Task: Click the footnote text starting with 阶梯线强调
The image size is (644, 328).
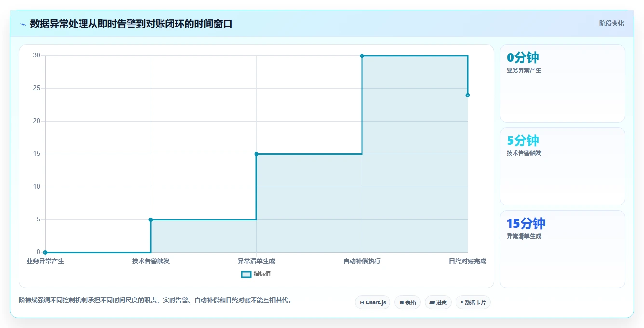Action: click(x=156, y=301)
